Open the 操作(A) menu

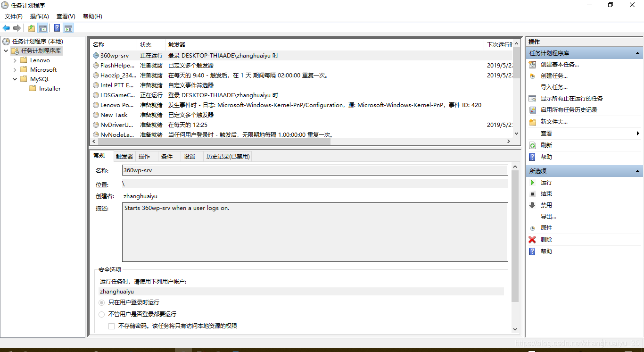(x=39, y=16)
